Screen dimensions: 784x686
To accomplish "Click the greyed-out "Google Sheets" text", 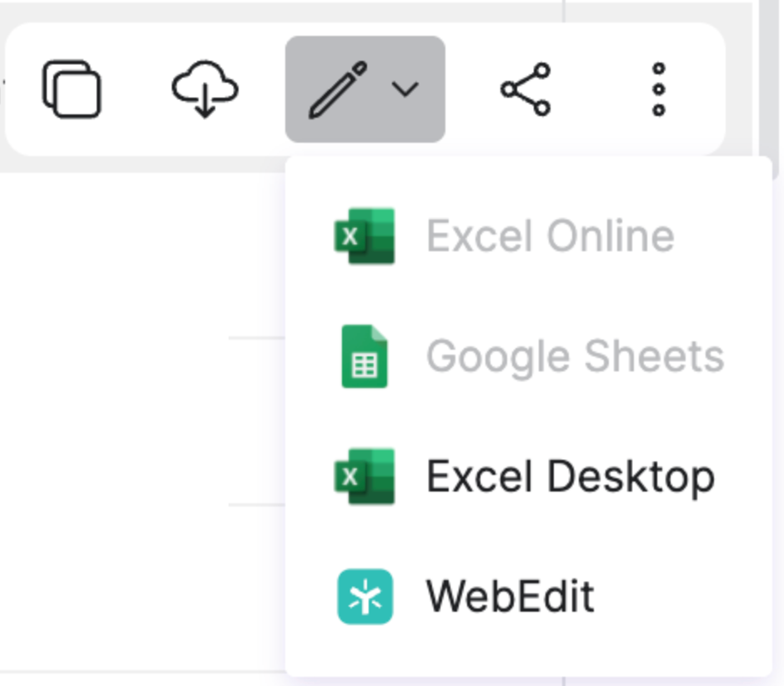I will click(x=575, y=356).
